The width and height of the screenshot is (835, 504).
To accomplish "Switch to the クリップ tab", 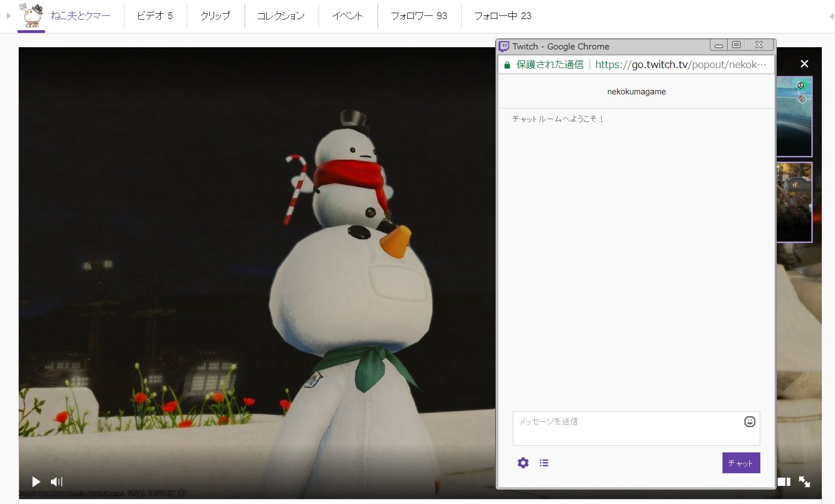I will [215, 16].
